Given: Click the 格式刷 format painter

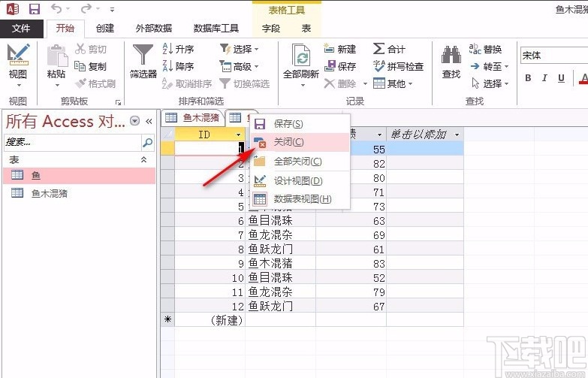Looking at the screenshot, I should 95,83.
